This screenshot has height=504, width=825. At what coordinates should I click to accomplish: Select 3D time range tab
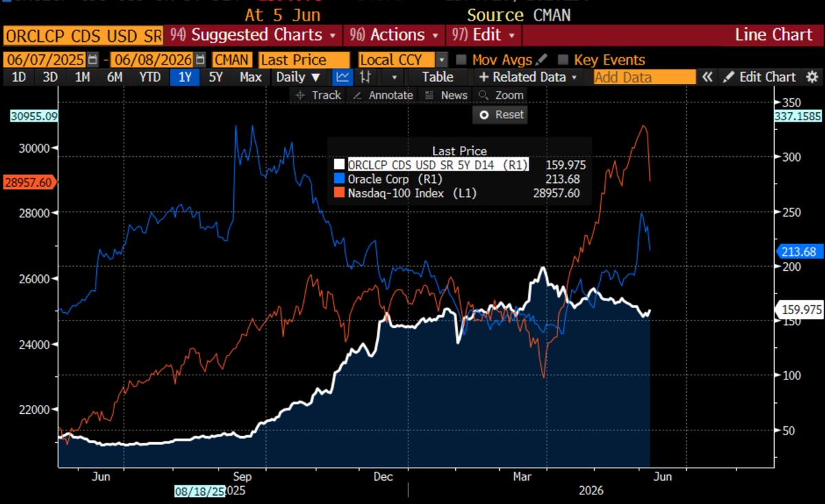[x=49, y=77]
